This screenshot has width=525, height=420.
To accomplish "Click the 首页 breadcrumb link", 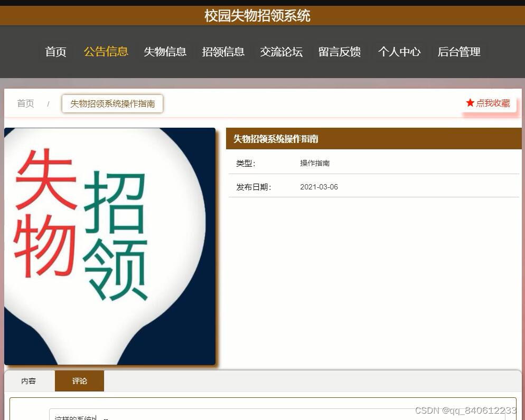I will click(x=25, y=103).
